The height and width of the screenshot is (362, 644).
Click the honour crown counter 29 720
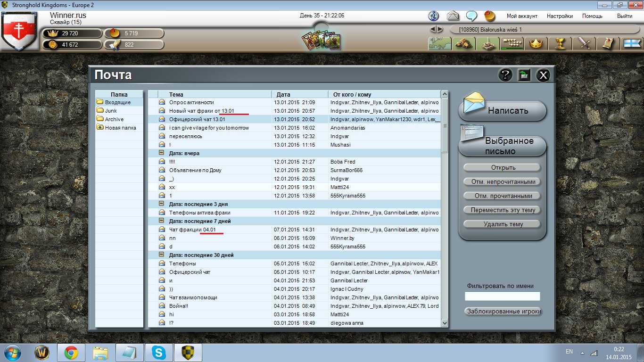point(72,33)
